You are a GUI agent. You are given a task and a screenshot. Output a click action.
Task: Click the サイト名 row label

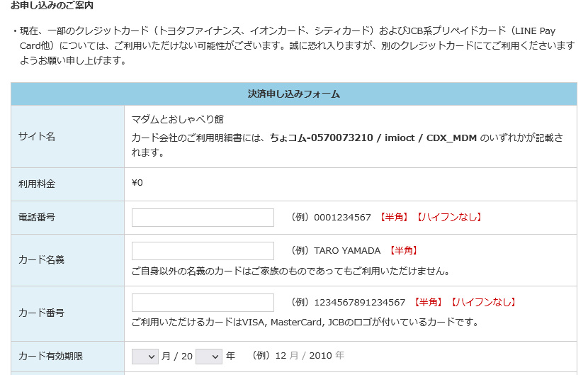pyautogui.click(x=37, y=136)
